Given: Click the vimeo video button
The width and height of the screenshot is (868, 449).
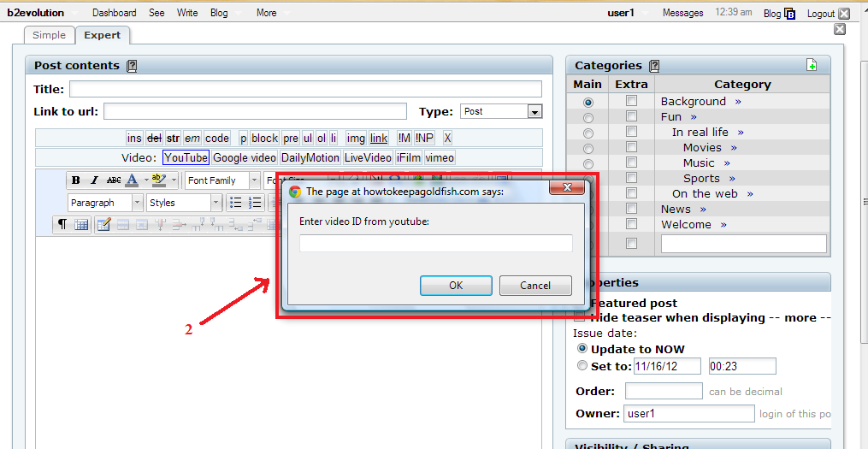Looking at the screenshot, I should [x=440, y=157].
